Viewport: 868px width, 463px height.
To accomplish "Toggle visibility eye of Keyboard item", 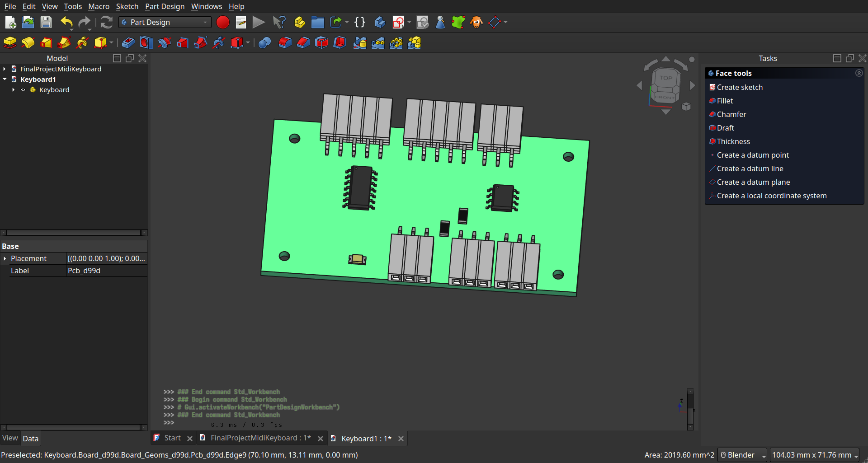I will click(23, 90).
